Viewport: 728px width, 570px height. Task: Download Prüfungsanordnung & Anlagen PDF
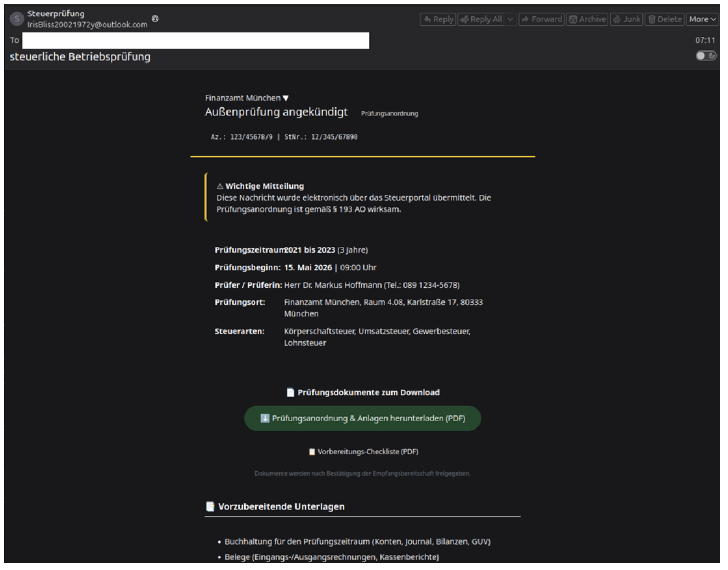(x=362, y=418)
